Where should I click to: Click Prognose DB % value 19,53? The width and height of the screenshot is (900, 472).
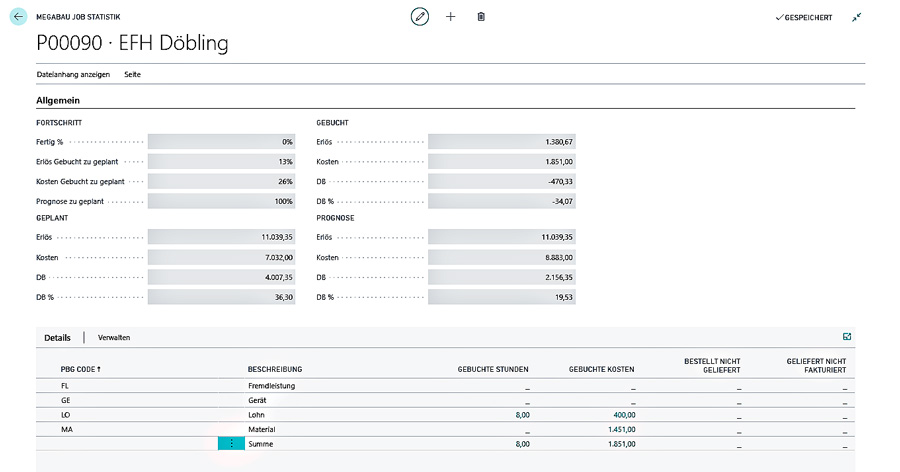(x=502, y=297)
